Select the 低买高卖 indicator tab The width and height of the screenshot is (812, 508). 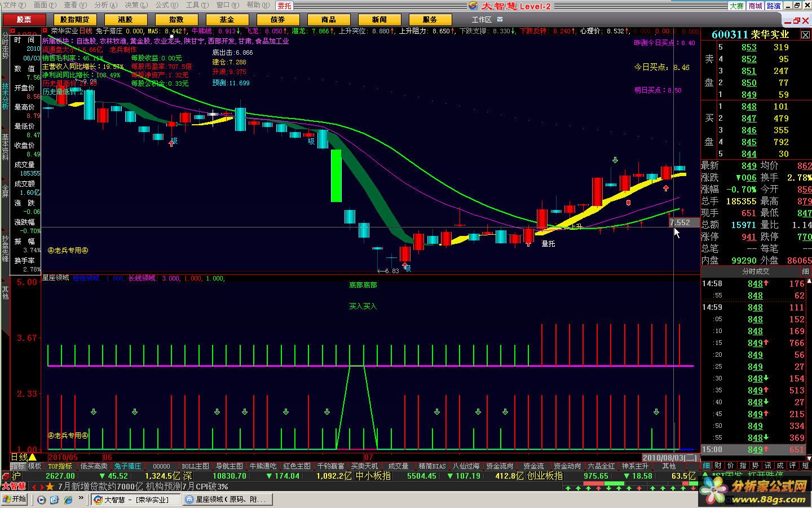coord(94,466)
